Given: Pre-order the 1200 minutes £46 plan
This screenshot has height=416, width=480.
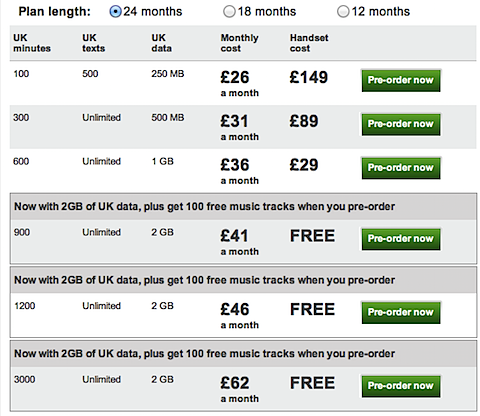Looking at the screenshot, I should [401, 313].
